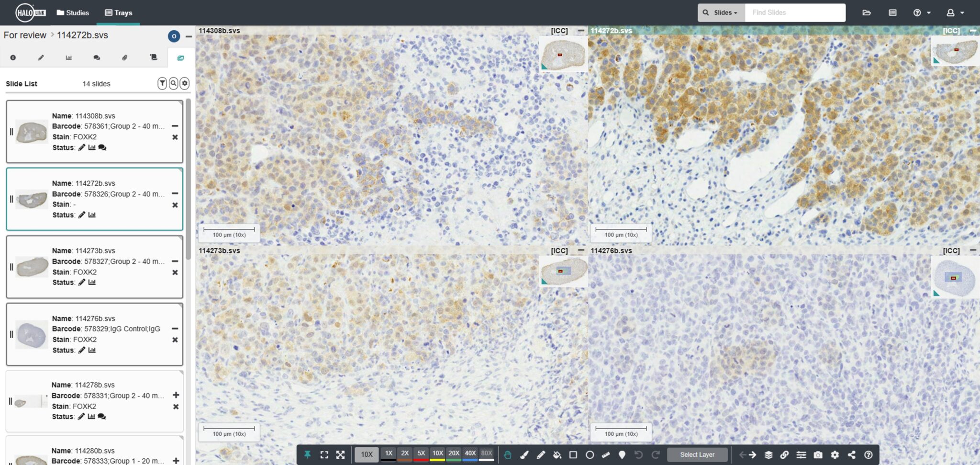This screenshot has height=465, width=980.
Task: Select the Ruler measurement tool
Action: 606,454
